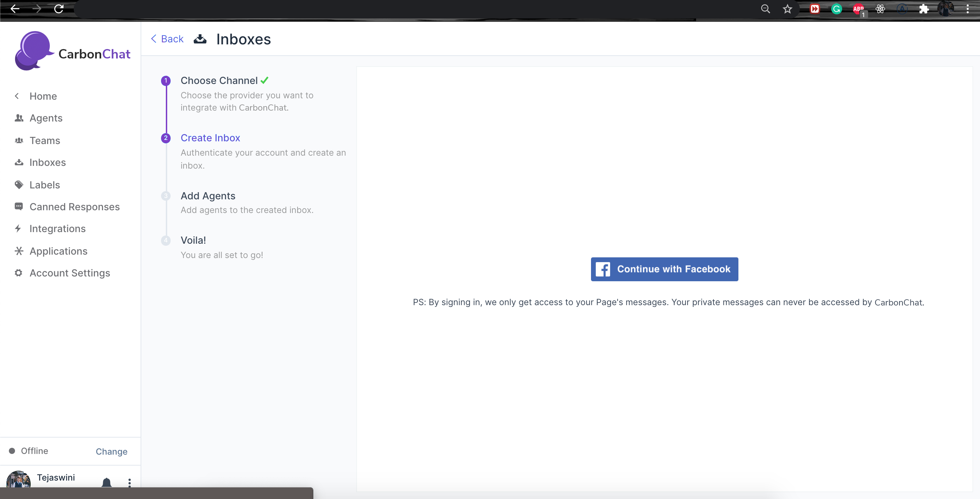Go Back from the Inboxes page

pyautogui.click(x=168, y=39)
